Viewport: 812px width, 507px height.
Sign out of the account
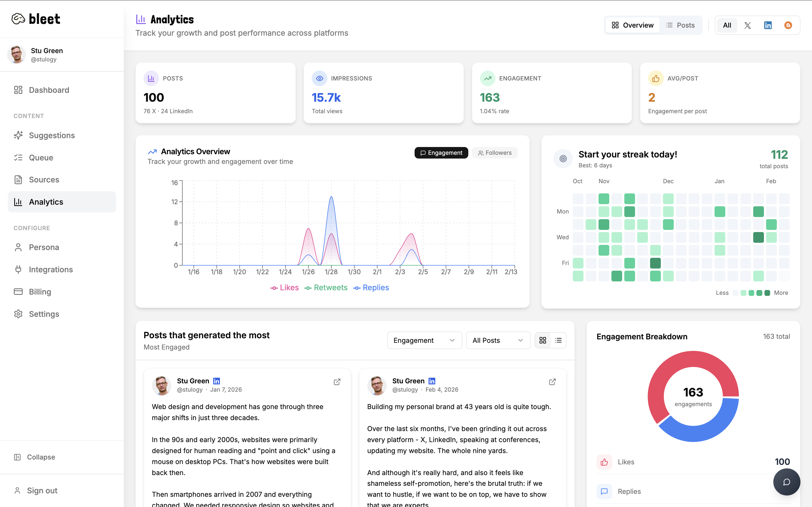[42, 490]
